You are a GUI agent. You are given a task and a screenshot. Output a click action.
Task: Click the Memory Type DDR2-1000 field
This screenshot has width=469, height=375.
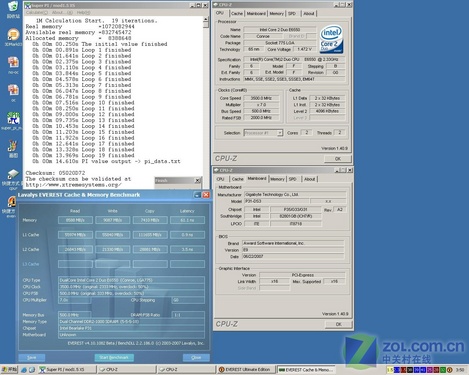tap(131, 321)
